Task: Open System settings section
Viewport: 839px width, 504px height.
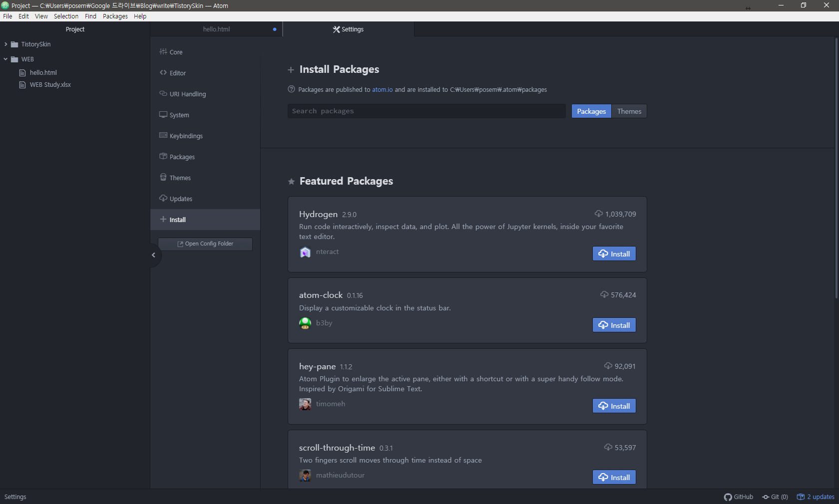Action: tap(205, 115)
